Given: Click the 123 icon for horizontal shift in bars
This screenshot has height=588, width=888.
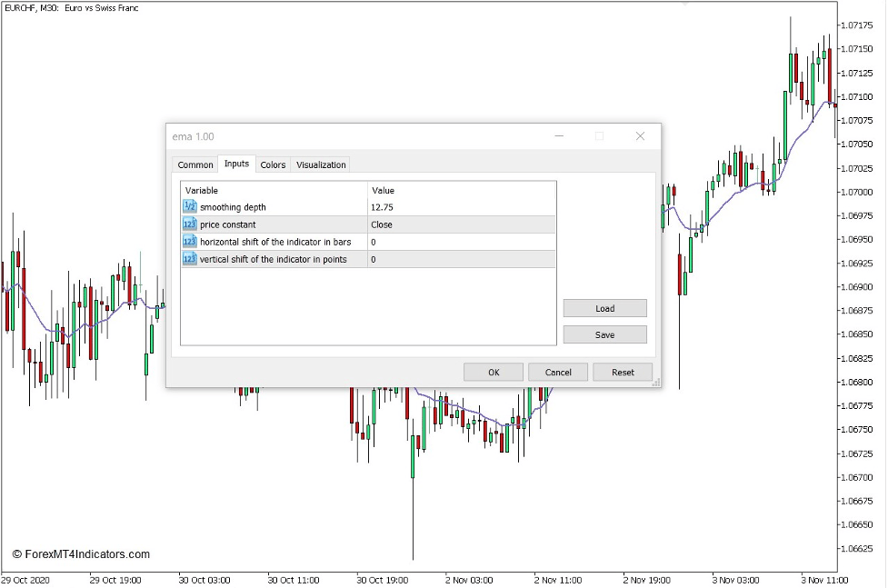Looking at the screenshot, I should [x=189, y=242].
